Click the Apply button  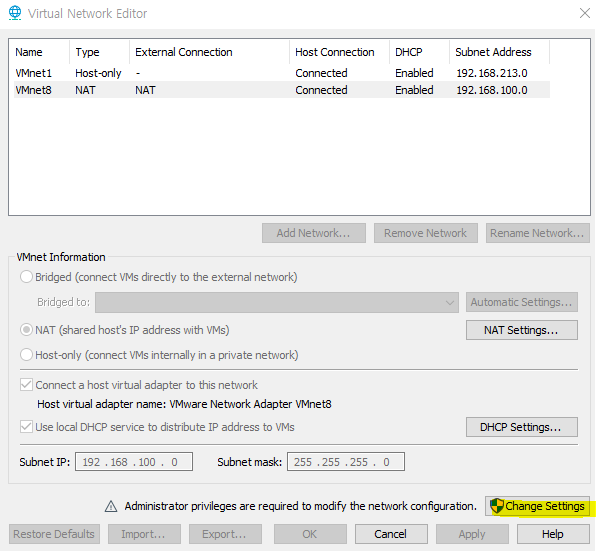472,534
